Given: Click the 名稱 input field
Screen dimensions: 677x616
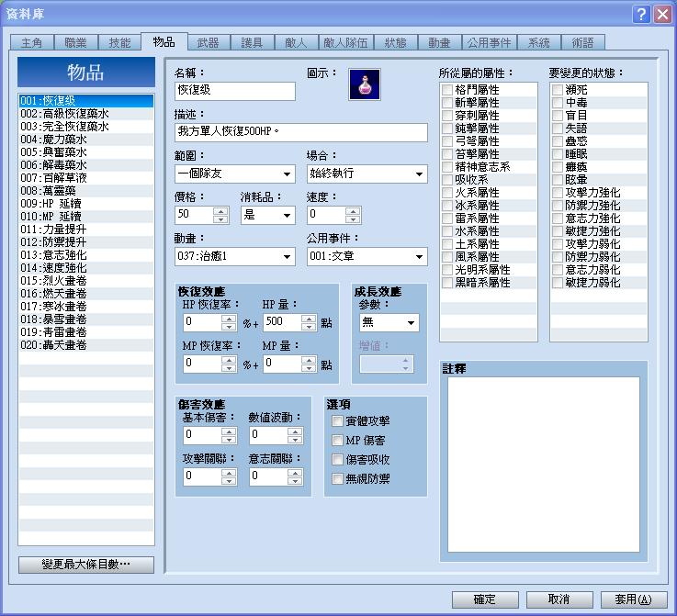Looking at the screenshot, I should pyautogui.click(x=235, y=91).
